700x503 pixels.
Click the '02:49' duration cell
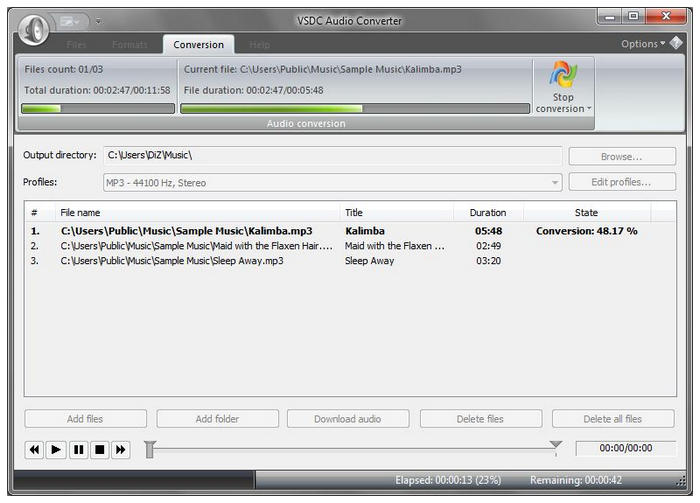point(488,246)
